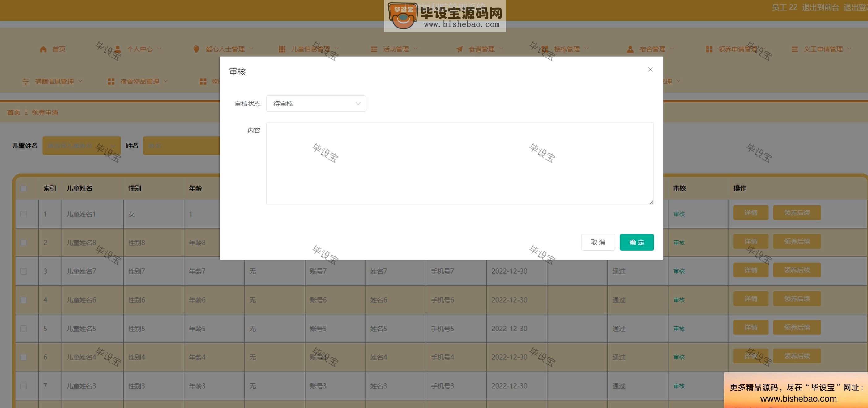Click the resize handle of 内容 textarea
This screenshot has width=868, height=408.
(651, 202)
